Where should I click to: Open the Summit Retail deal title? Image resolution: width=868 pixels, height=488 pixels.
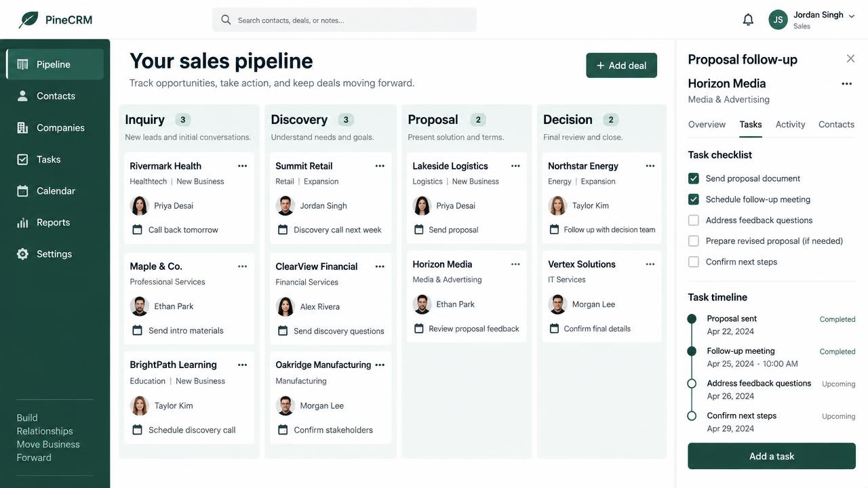tap(304, 166)
